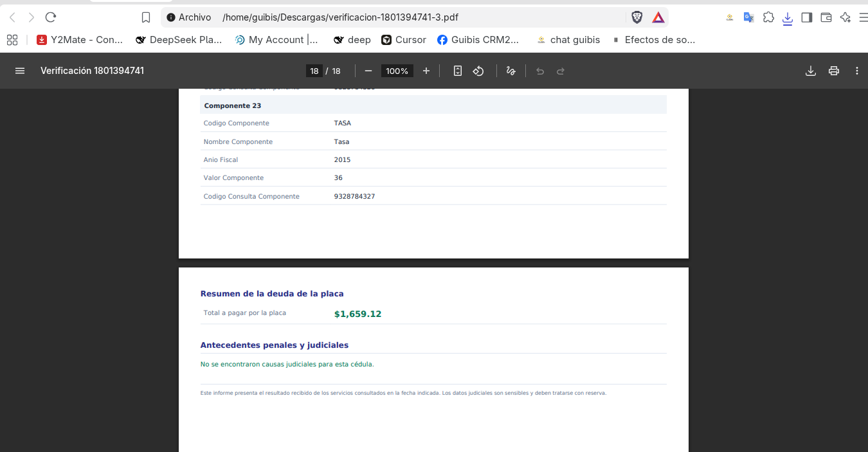Open 'Efectos de so...' bookmark
Screen dimensions: 868x452
(x=653, y=40)
